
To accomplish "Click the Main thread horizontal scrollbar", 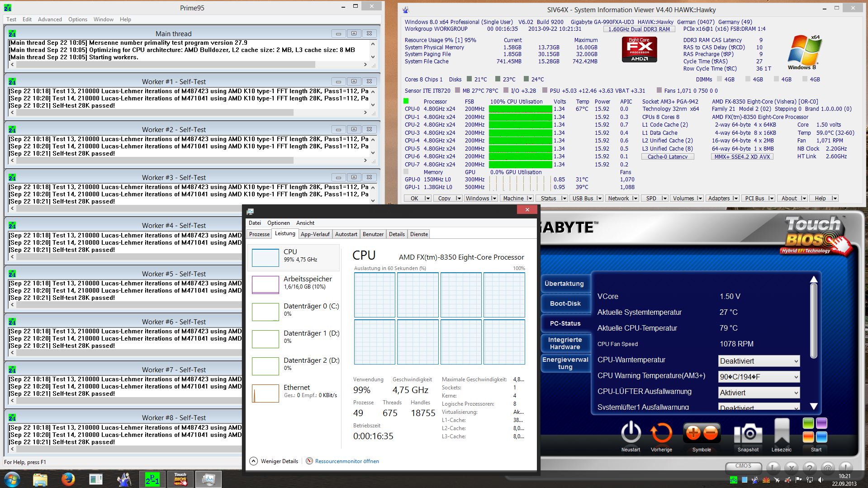I will (189, 65).
